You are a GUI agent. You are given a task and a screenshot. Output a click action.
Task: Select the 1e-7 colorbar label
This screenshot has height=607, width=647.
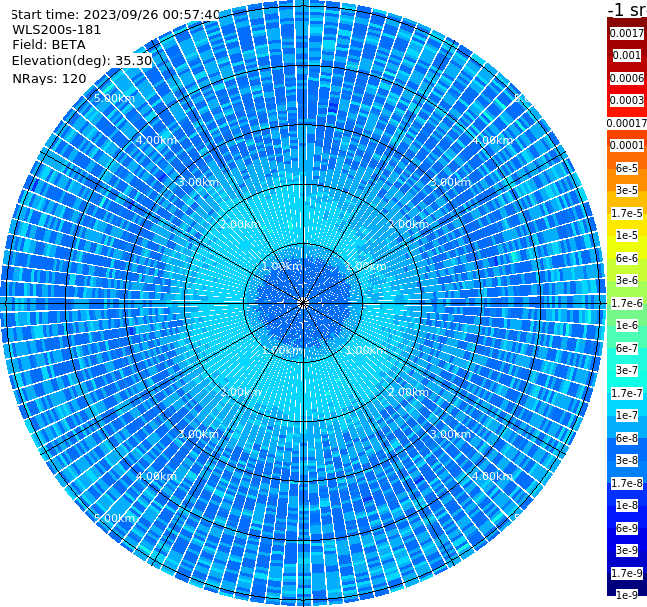(x=627, y=415)
